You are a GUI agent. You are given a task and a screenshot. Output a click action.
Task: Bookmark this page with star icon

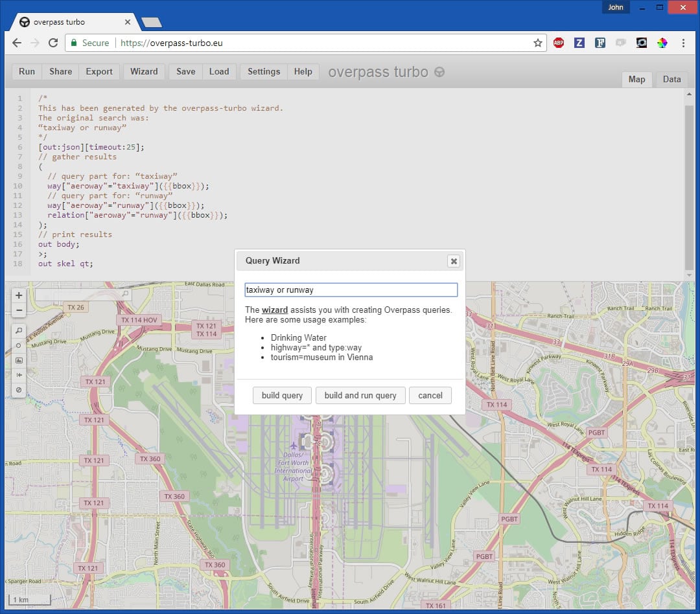tap(537, 43)
